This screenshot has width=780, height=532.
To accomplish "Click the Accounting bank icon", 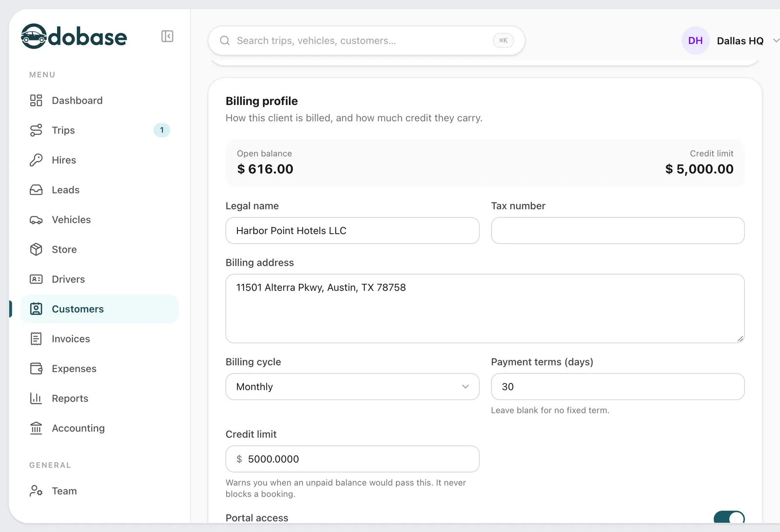I will pyautogui.click(x=36, y=428).
